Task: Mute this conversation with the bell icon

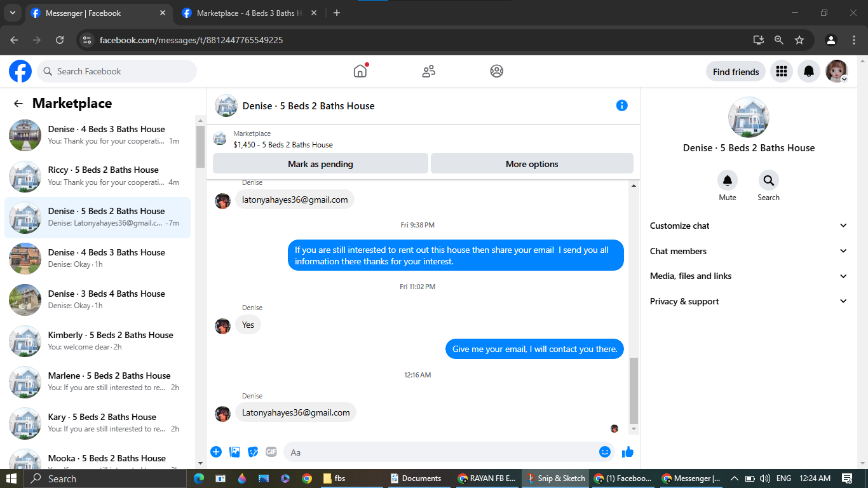Action: point(728,180)
